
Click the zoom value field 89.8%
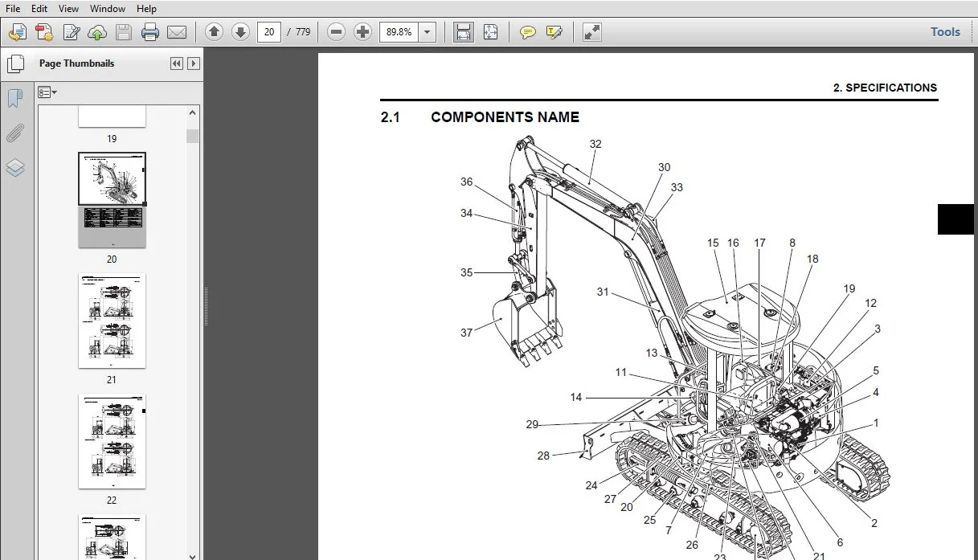[x=399, y=32]
